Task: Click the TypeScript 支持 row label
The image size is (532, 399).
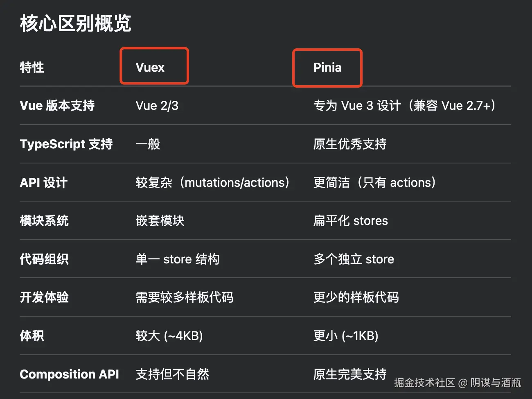Action: click(x=66, y=144)
